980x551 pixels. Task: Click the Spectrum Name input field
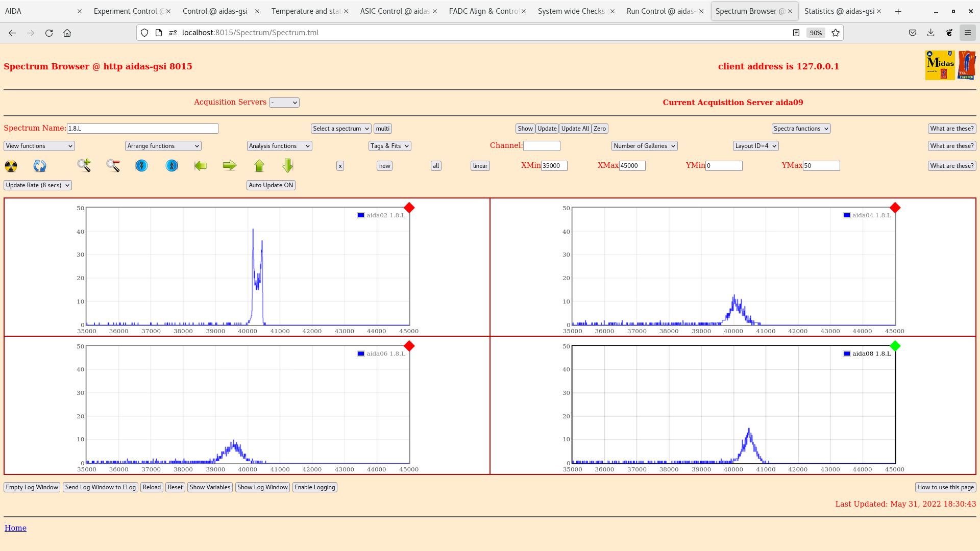[x=142, y=129]
